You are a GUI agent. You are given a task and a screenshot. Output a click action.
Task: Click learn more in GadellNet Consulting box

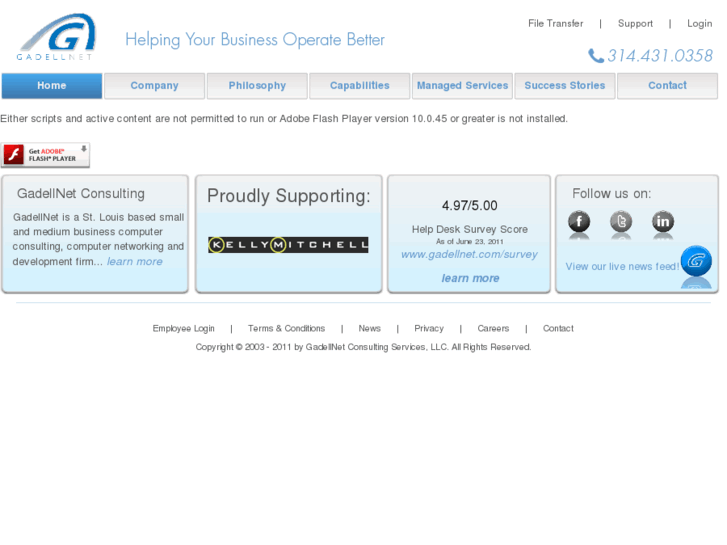click(x=135, y=262)
